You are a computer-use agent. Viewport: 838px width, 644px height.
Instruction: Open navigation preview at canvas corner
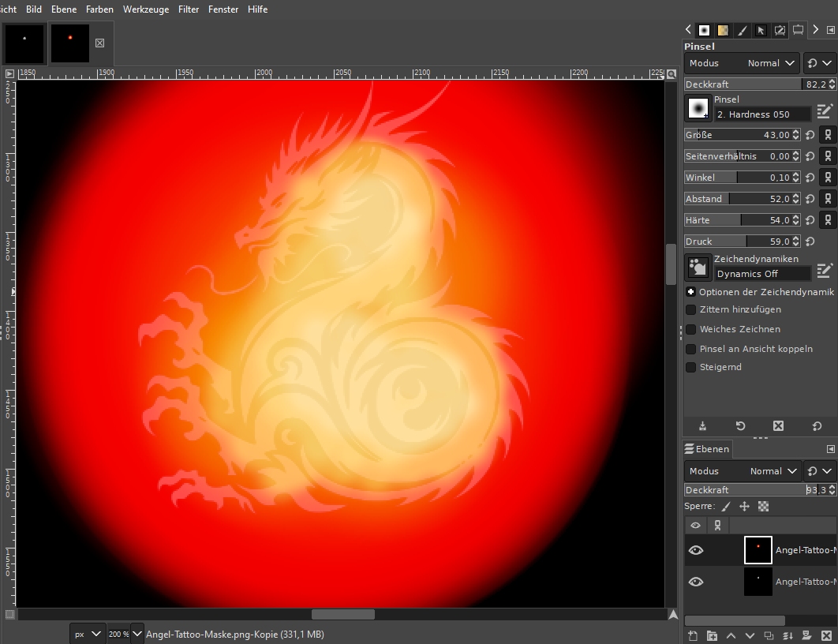pos(673,615)
